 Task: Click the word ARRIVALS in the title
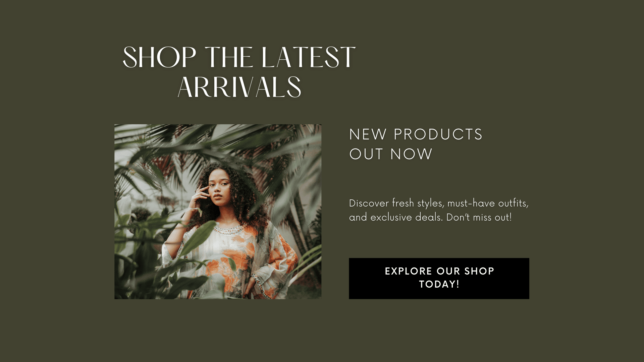239,87
